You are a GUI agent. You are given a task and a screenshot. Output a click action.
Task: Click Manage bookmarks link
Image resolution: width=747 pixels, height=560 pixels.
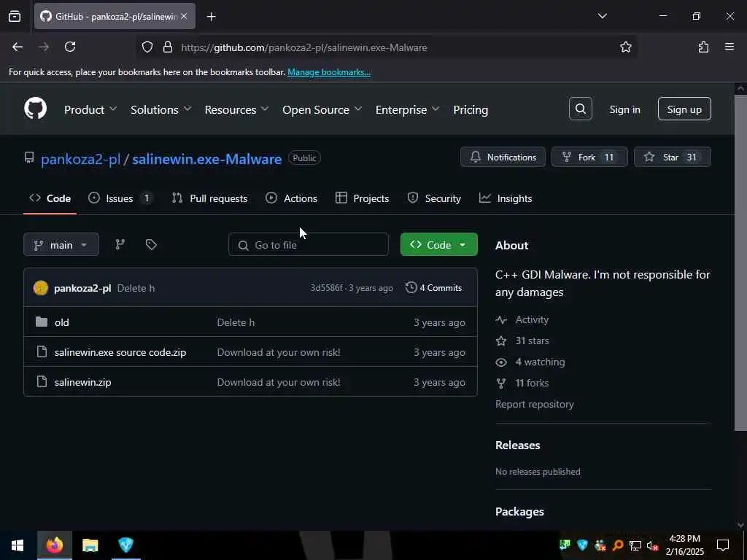(x=329, y=72)
